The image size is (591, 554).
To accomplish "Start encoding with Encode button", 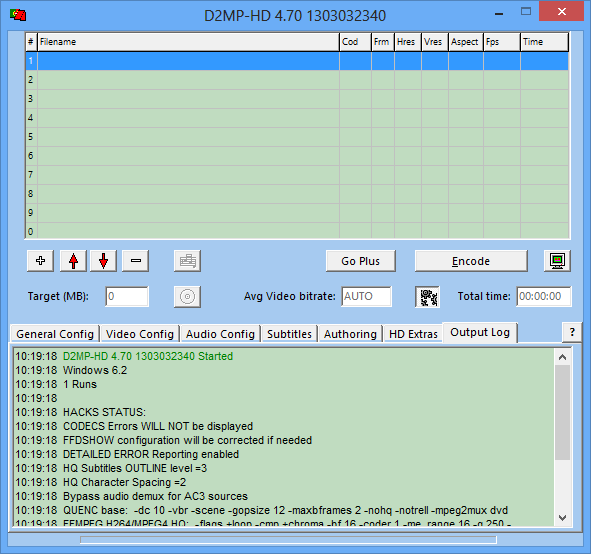I will [471, 260].
